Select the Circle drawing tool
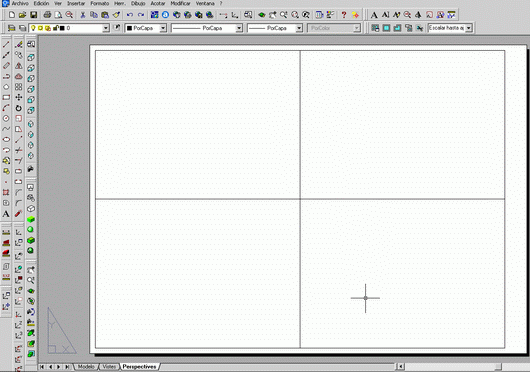Image resolution: width=530 pixels, height=372 pixels. point(6,118)
